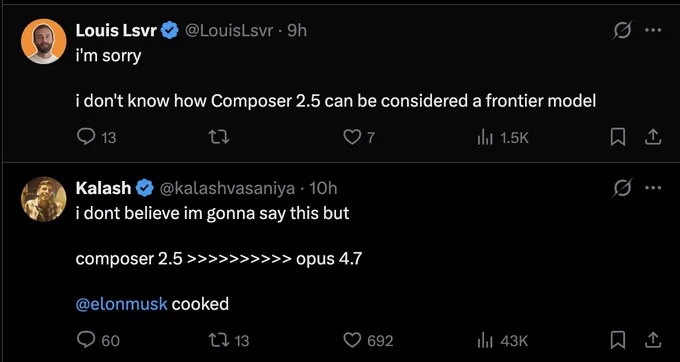Like Louis Lsvr's tweet
The height and width of the screenshot is (362, 680).
coord(359,137)
